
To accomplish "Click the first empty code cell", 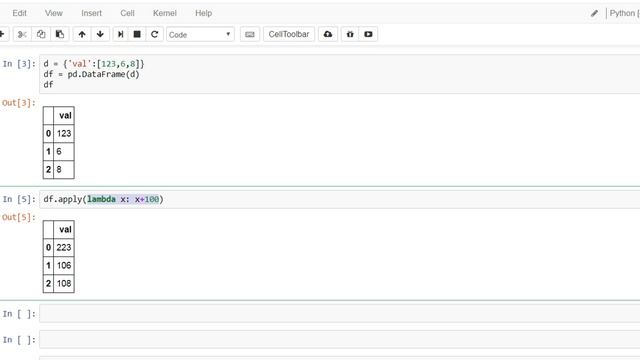I will tap(340, 313).
